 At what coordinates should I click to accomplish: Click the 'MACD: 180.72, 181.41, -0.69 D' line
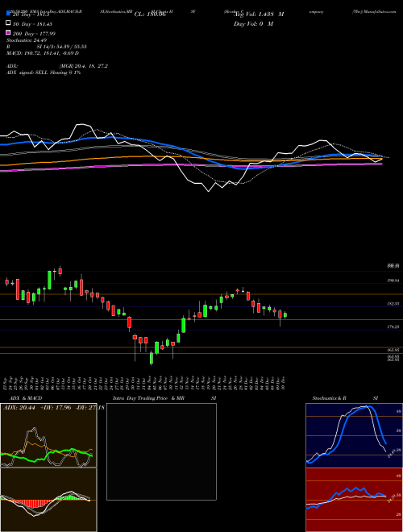(43, 53)
